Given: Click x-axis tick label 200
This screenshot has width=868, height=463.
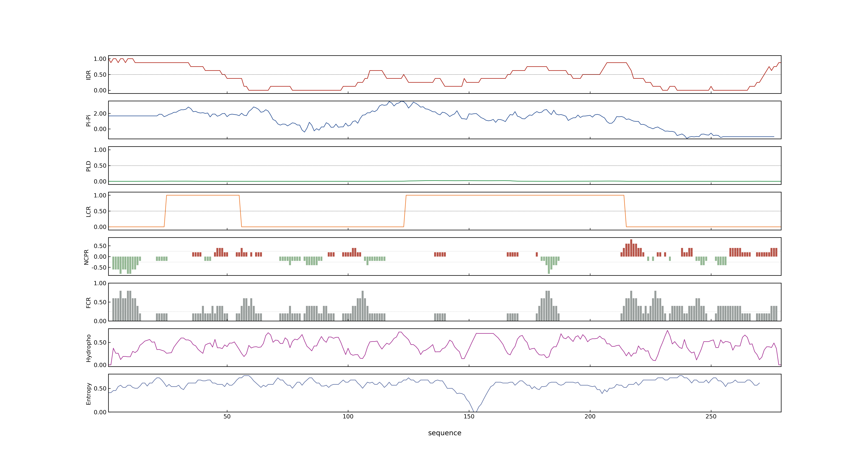Looking at the screenshot, I should click(x=590, y=416).
